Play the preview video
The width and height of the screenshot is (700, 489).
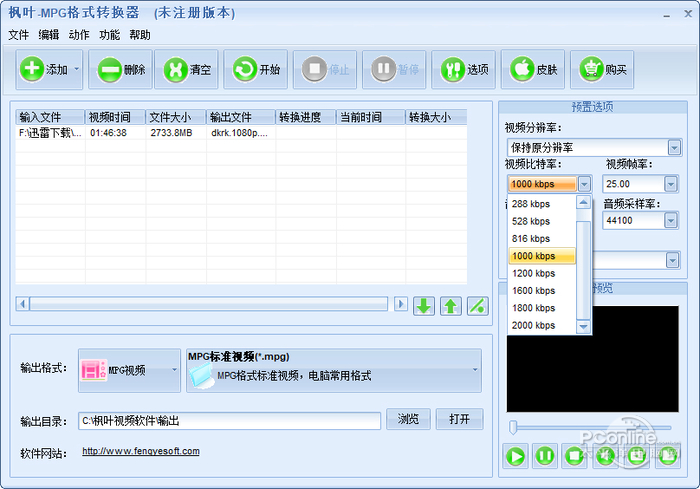click(x=516, y=456)
